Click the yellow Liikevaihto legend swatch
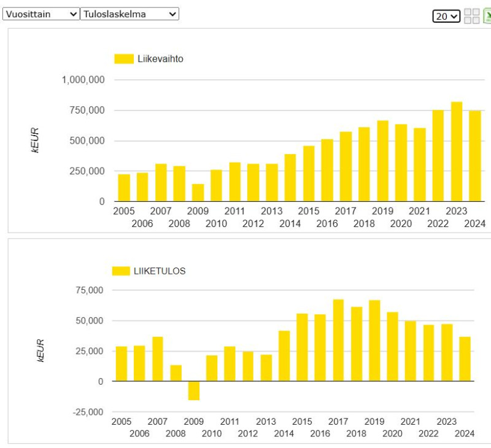The height and width of the screenshot is (448, 491). pyautogui.click(x=124, y=59)
